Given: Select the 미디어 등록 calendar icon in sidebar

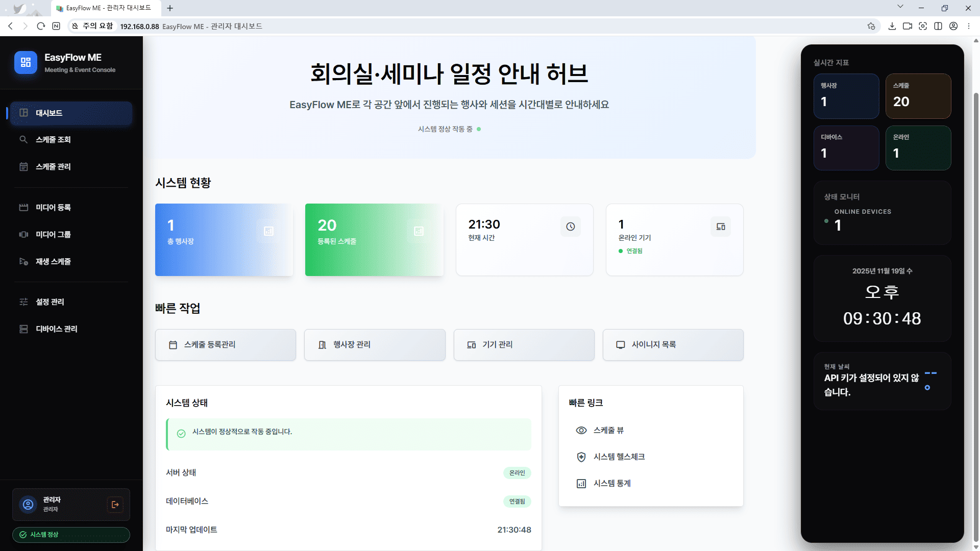Looking at the screenshot, I should (23, 207).
